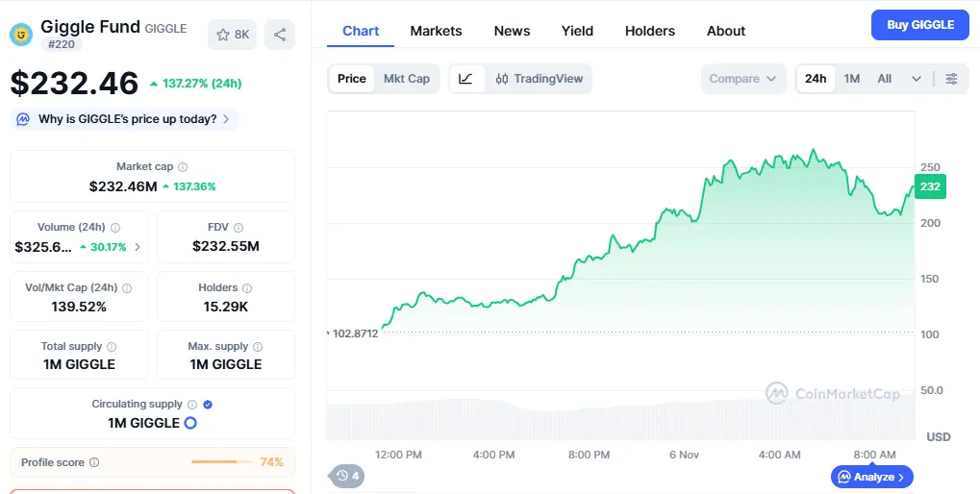
Task: Click Profile score info icon
Action: [x=94, y=462]
